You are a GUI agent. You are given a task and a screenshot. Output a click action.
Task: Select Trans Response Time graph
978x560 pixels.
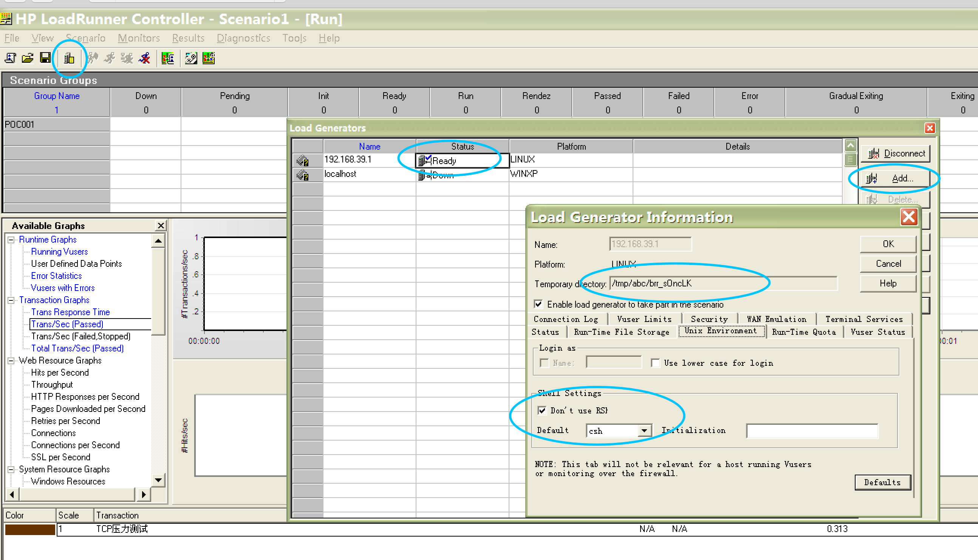[x=70, y=312]
